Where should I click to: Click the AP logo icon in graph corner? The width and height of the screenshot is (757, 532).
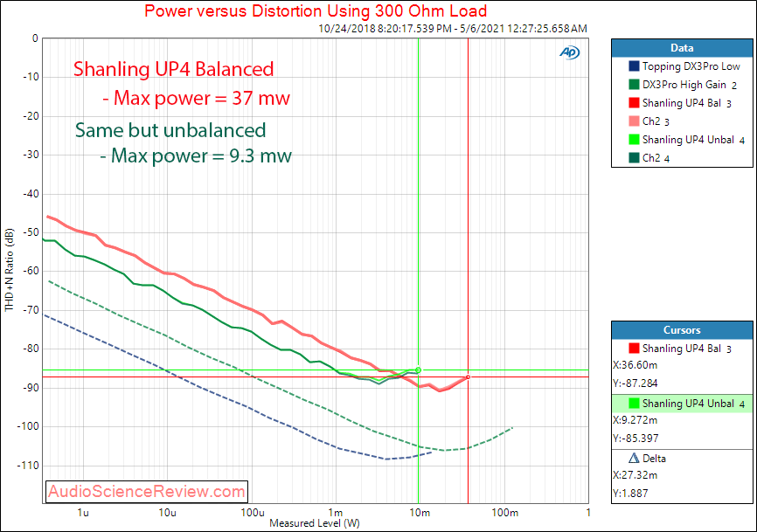point(570,52)
